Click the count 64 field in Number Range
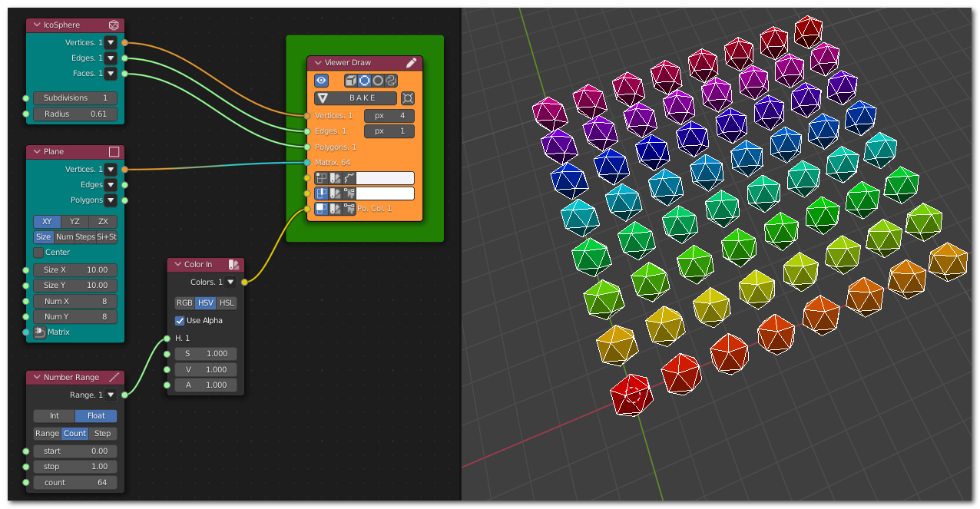980x509 pixels. tap(75, 483)
